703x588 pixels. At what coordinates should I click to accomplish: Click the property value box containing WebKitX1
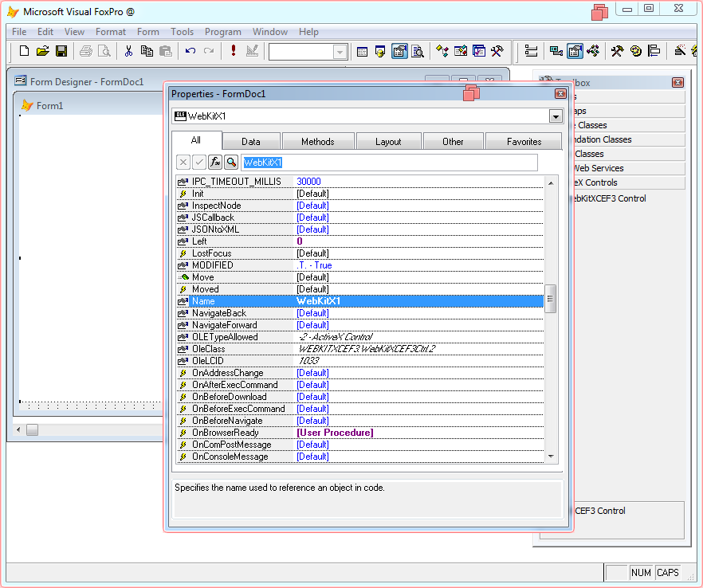click(x=389, y=163)
